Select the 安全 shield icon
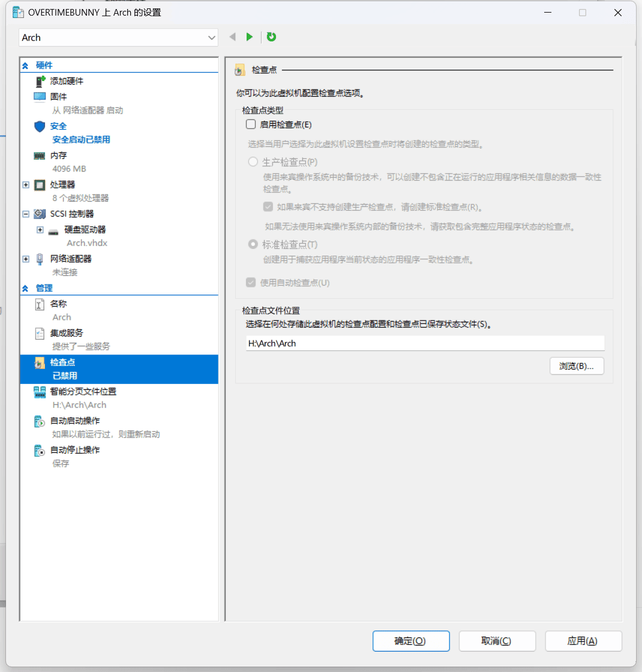This screenshot has height=672, width=642. (x=40, y=126)
